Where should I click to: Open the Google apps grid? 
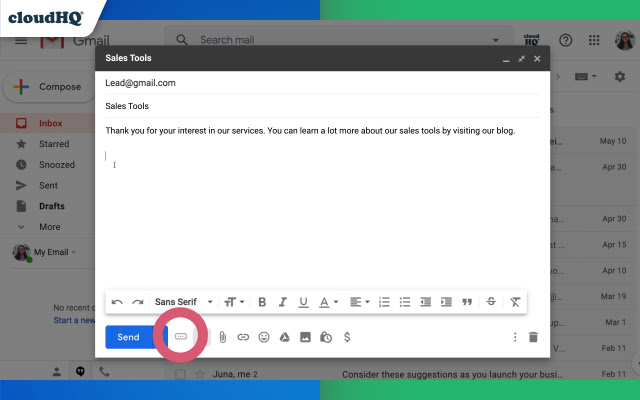coord(594,40)
